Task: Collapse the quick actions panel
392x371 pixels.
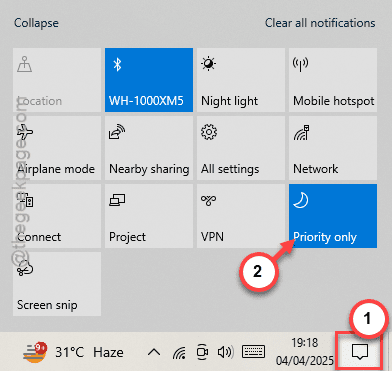Action: tap(36, 23)
